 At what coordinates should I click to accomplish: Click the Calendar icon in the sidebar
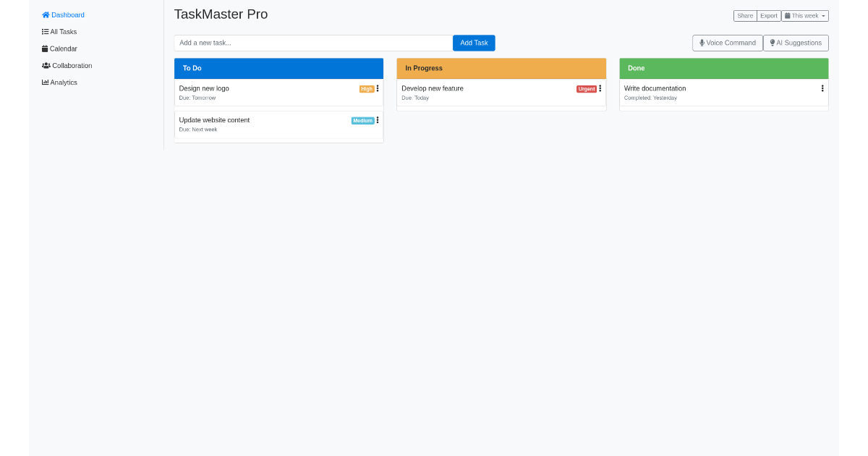point(45,48)
